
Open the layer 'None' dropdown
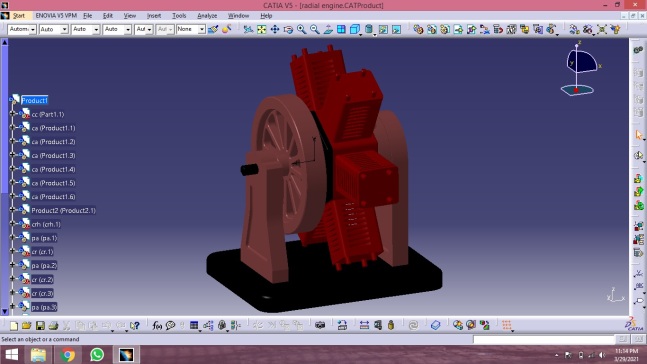click(x=191, y=29)
